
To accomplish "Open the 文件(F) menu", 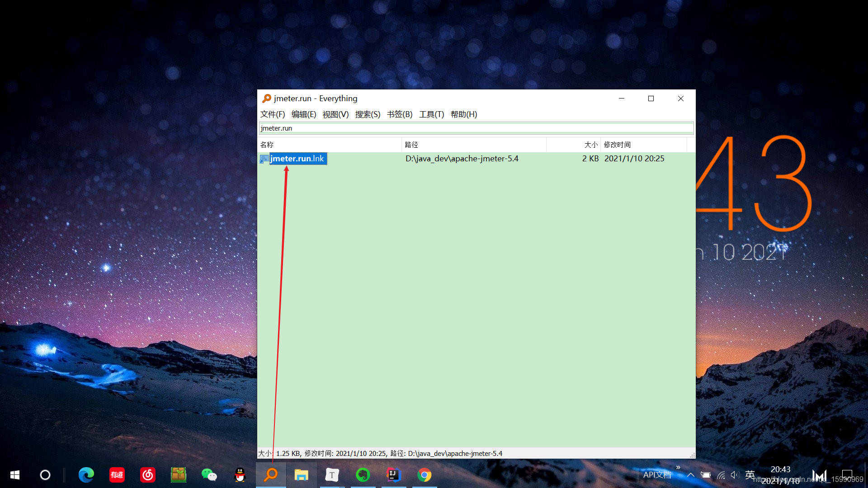I will 272,114.
